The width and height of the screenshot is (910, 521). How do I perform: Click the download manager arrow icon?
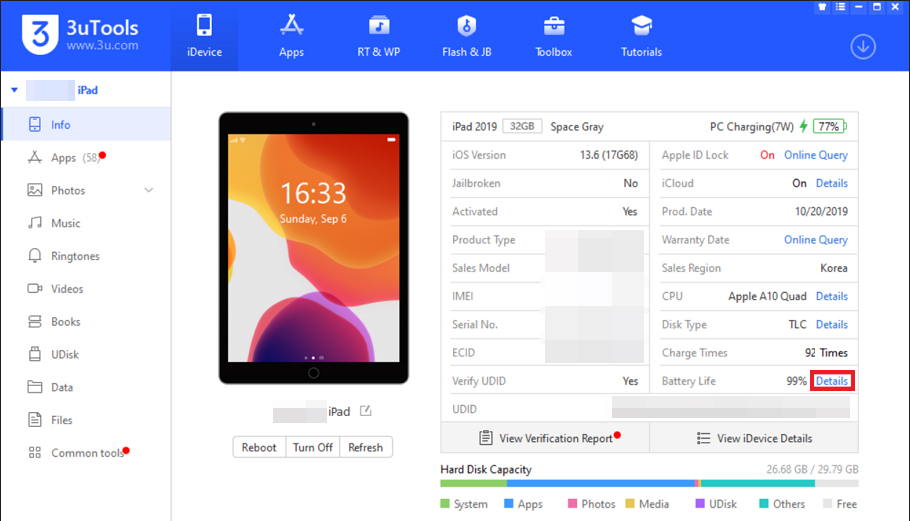(x=863, y=47)
